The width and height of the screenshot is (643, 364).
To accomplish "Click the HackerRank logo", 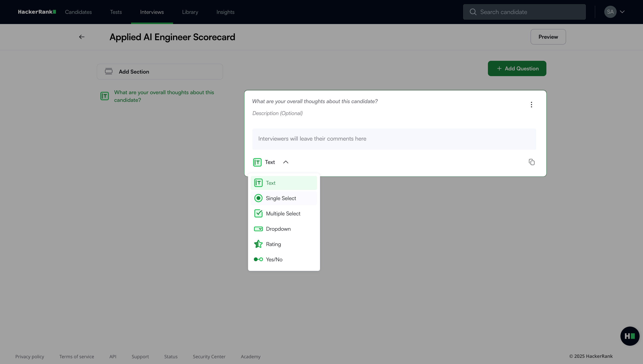I will (x=37, y=12).
